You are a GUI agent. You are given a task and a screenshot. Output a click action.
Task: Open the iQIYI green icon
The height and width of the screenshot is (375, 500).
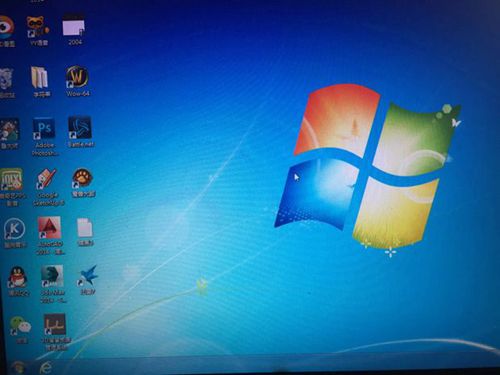(11, 180)
